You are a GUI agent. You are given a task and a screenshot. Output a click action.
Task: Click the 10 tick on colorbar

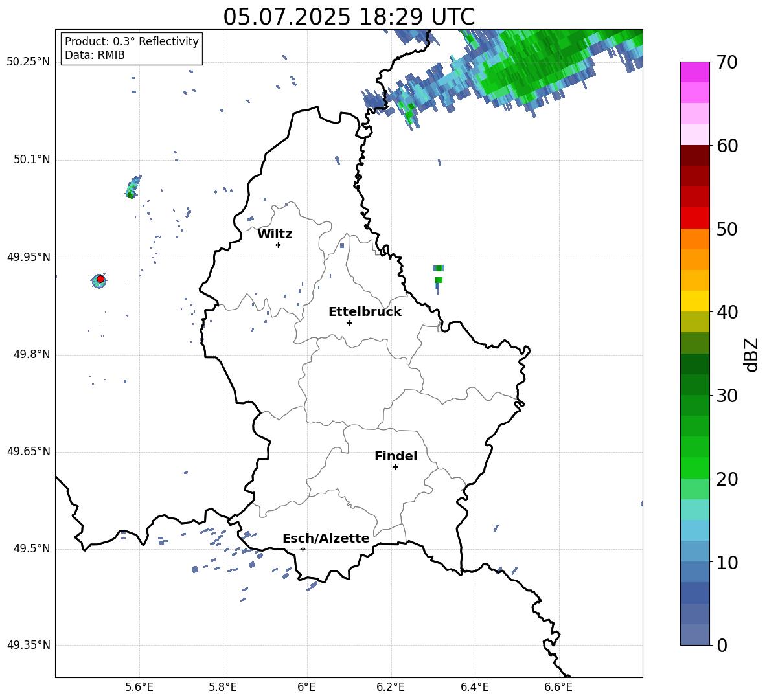727,562
